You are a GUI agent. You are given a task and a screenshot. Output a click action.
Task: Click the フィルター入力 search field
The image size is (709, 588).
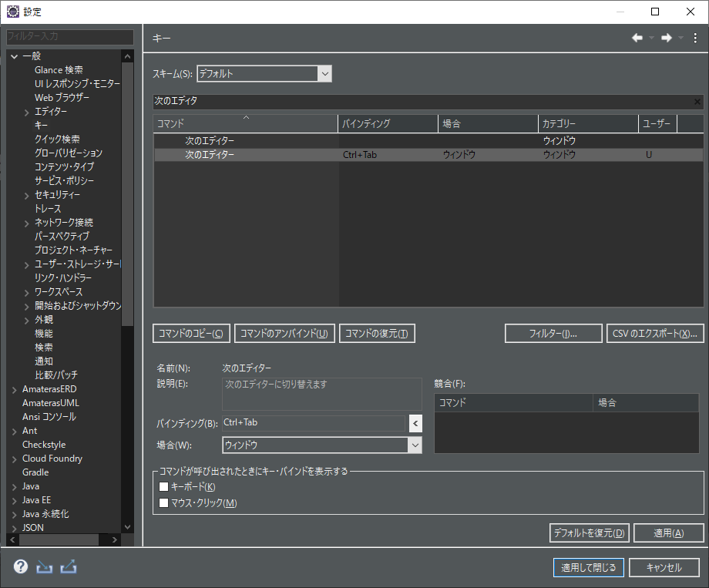[70, 37]
